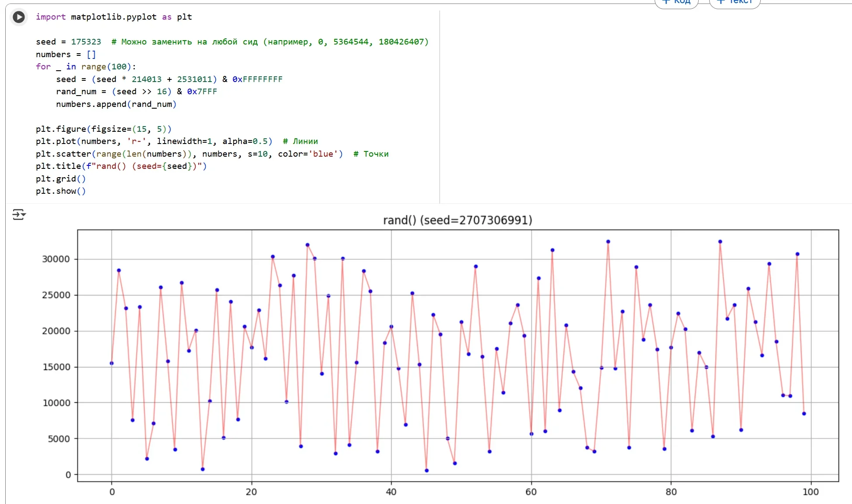The height and width of the screenshot is (504, 852).
Task: Click the 'plt.show()' line
Action: (x=61, y=191)
